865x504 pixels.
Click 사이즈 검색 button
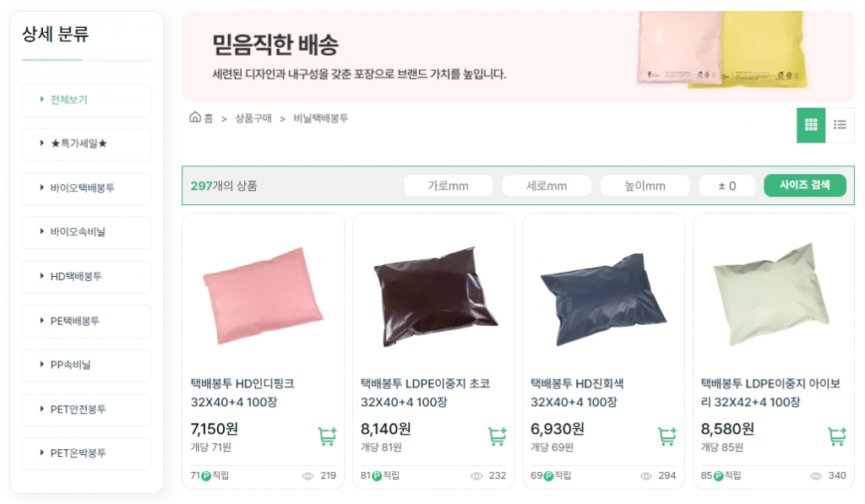point(805,185)
